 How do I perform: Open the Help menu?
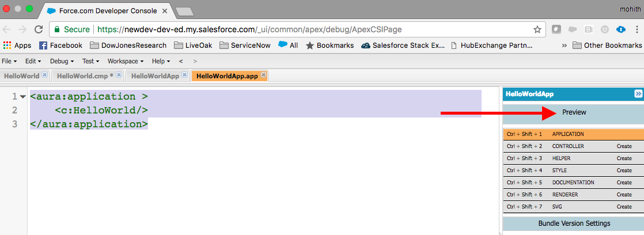tap(161, 61)
